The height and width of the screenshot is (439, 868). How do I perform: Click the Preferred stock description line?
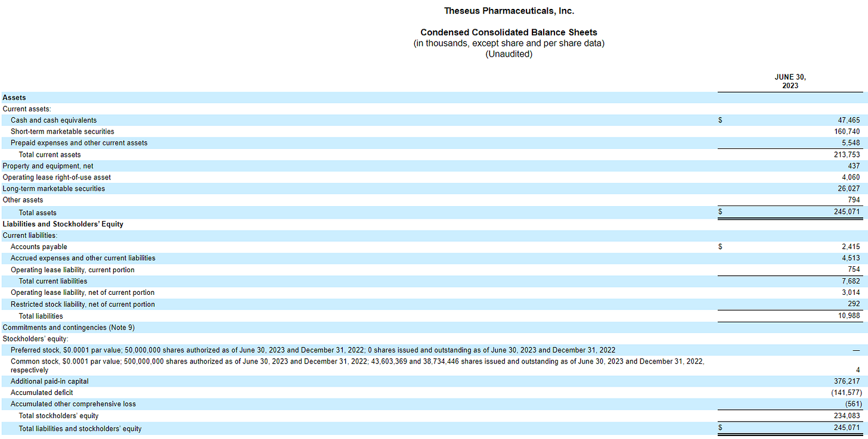pos(313,350)
